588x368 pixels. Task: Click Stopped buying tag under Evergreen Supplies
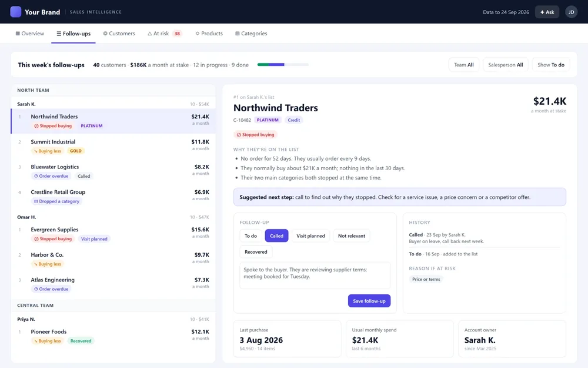(x=52, y=239)
